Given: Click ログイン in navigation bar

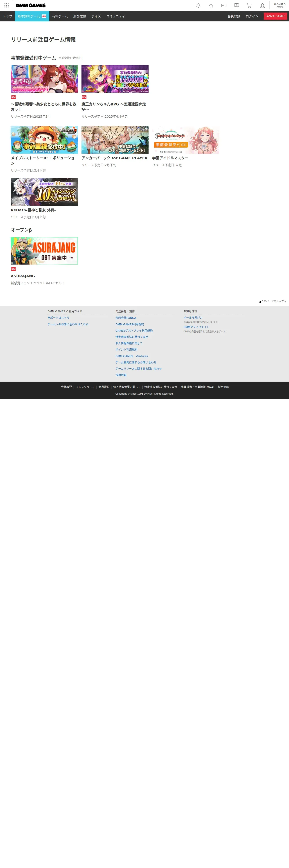Looking at the screenshot, I should point(252,16).
